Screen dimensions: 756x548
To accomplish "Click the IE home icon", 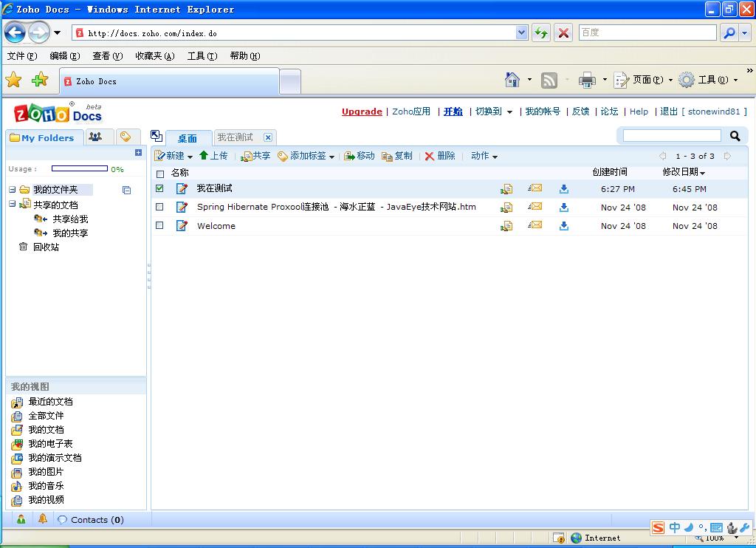I will 512,80.
